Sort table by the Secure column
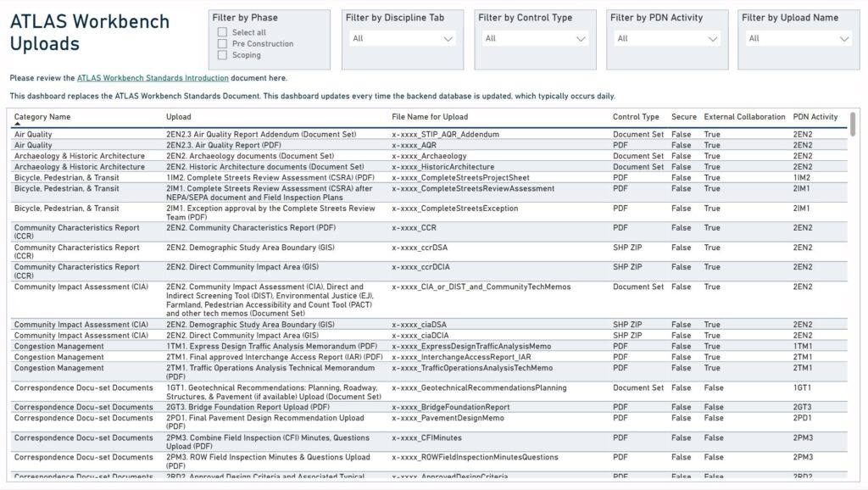The width and height of the screenshot is (868, 490). [x=683, y=117]
